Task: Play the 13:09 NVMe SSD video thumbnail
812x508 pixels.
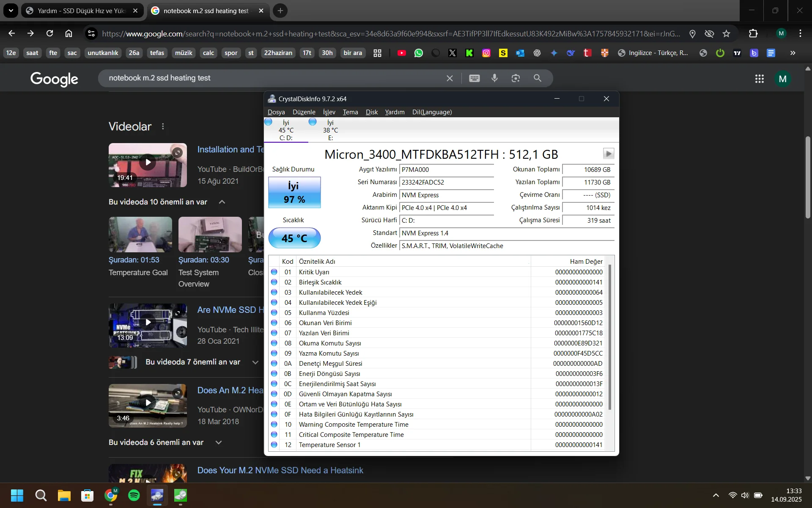Action: pos(148,323)
